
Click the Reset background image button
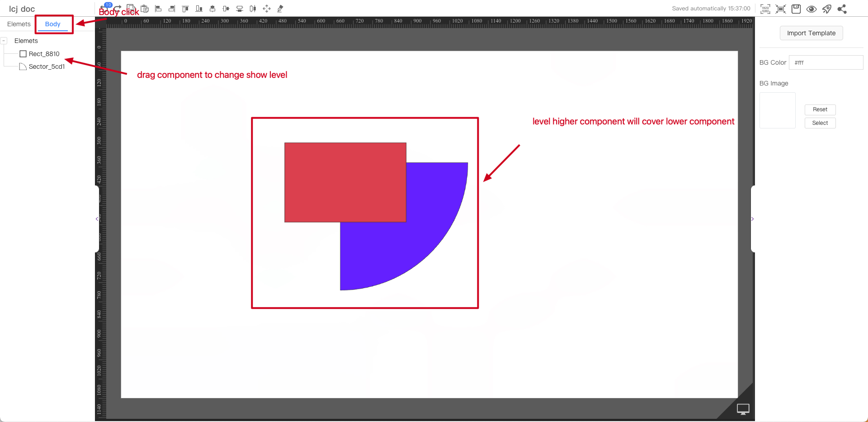point(820,109)
